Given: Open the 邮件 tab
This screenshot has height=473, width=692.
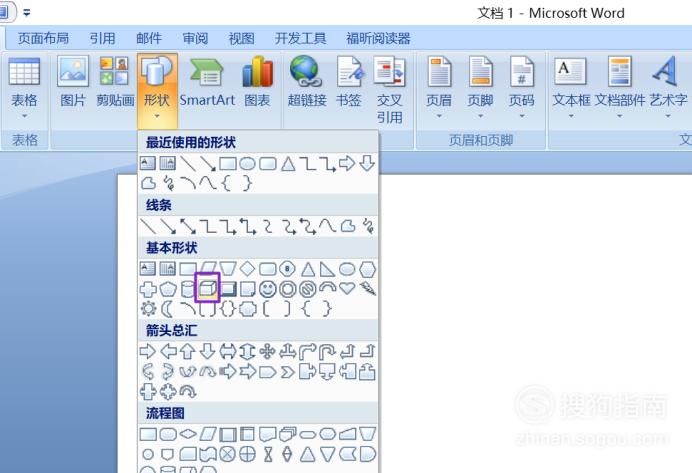Looking at the screenshot, I should 149,38.
